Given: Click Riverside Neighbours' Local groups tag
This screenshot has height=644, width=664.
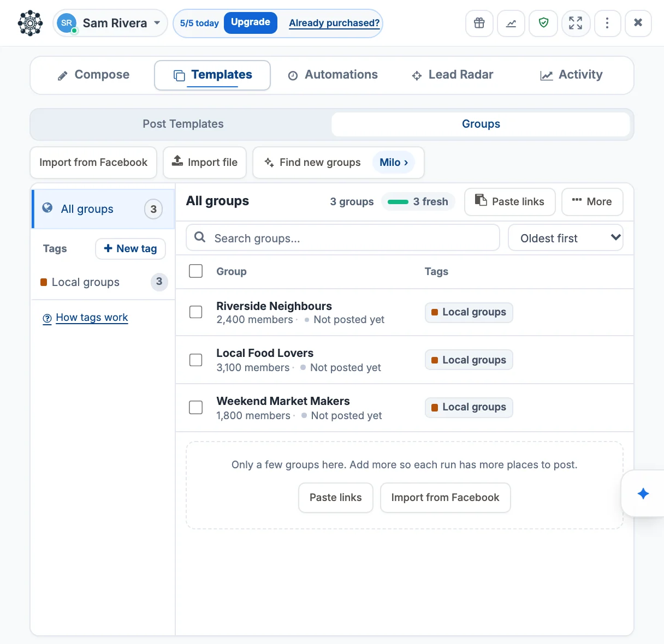Looking at the screenshot, I should tap(469, 312).
